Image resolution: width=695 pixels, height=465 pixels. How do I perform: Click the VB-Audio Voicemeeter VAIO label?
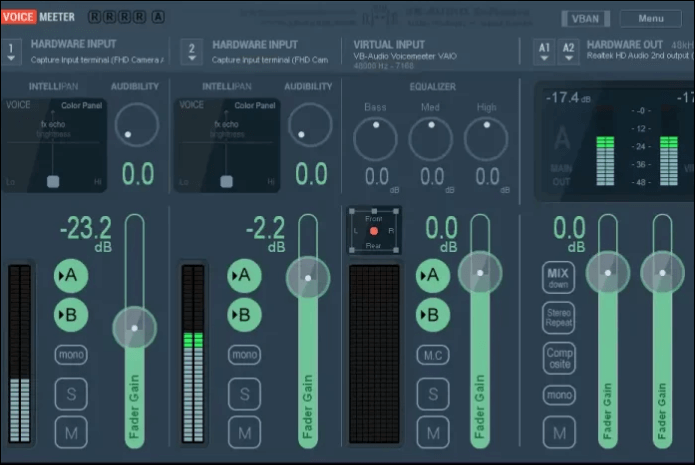405,56
